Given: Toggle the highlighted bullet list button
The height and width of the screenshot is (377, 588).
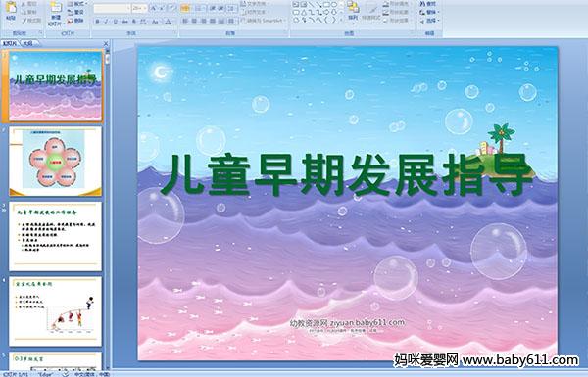Looking at the screenshot, I should tap(185, 8).
